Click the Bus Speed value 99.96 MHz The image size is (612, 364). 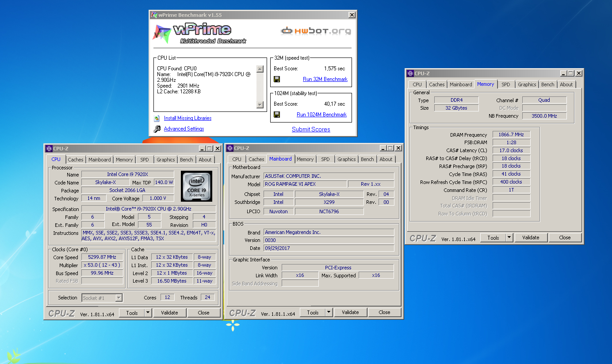click(x=102, y=273)
